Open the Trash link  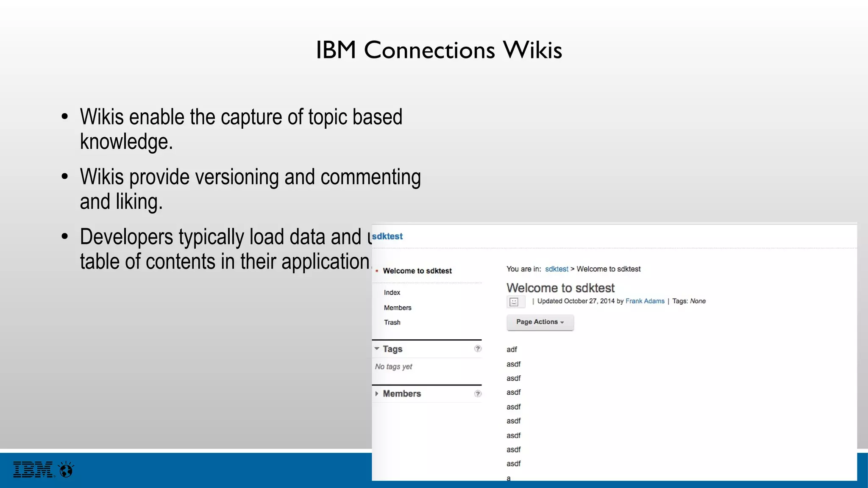(392, 322)
